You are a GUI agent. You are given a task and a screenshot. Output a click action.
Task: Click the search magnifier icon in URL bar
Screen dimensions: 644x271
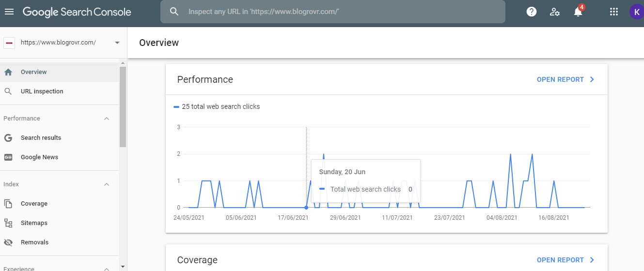point(174,12)
